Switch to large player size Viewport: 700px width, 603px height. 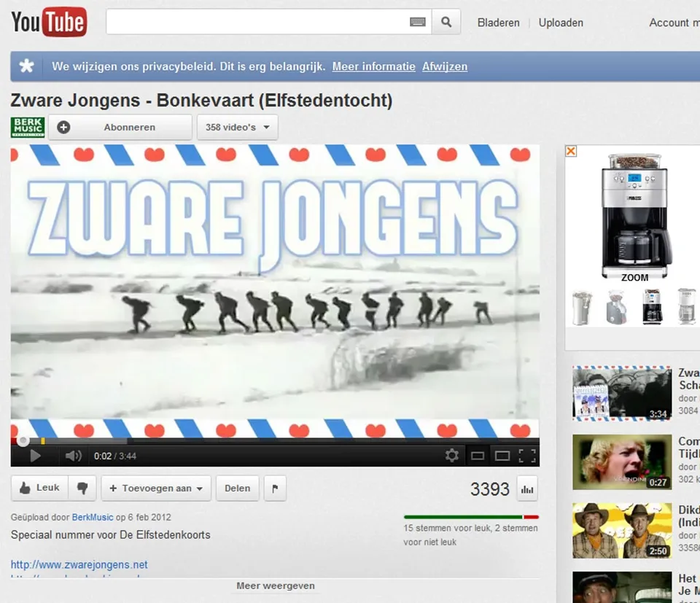point(502,456)
